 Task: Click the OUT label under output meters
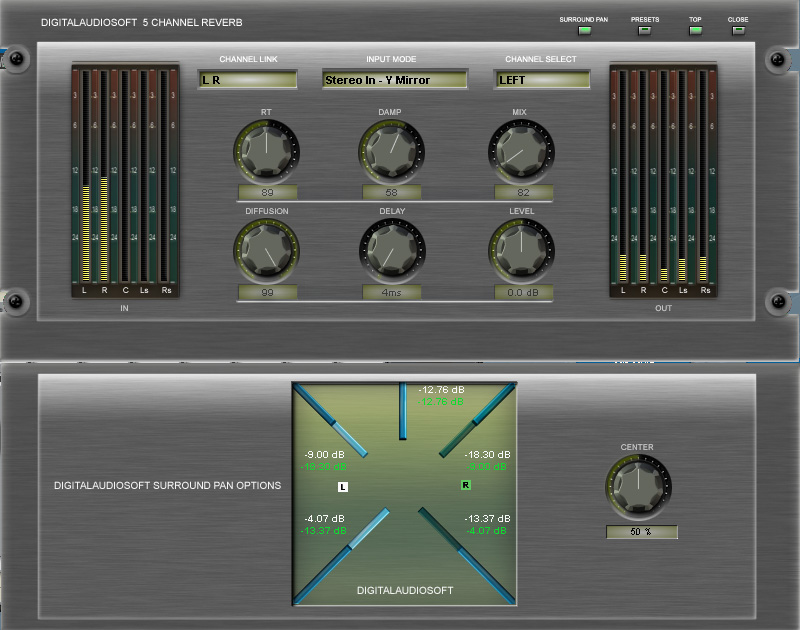tap(663, 308)
